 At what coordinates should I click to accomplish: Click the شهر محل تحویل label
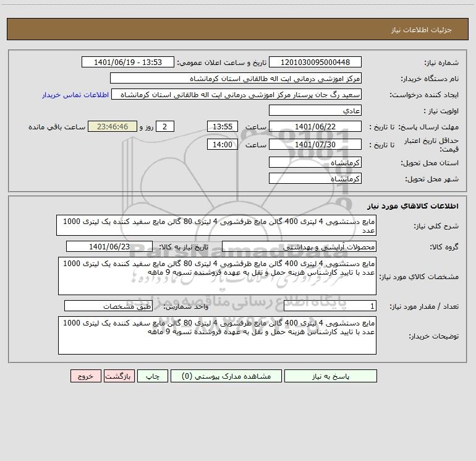coord(431,179)
